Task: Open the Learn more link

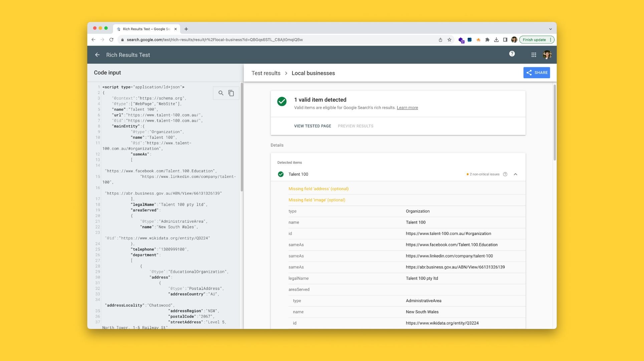Action: coord(407,108)
